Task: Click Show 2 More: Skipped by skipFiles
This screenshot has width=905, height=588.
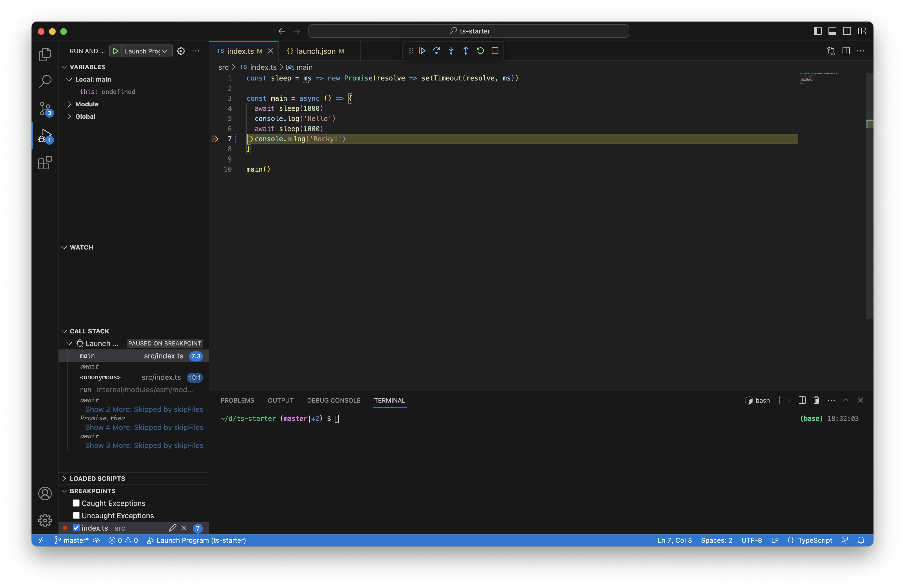Action: (144, 409)
